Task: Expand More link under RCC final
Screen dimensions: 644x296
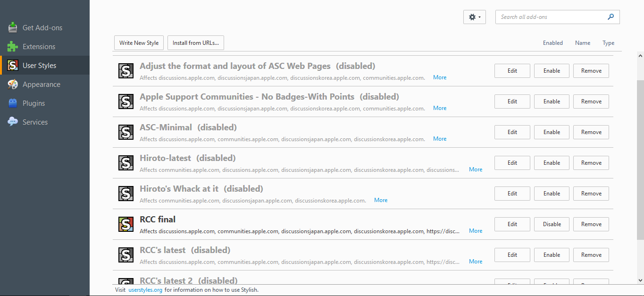Action: pos(476,231)
